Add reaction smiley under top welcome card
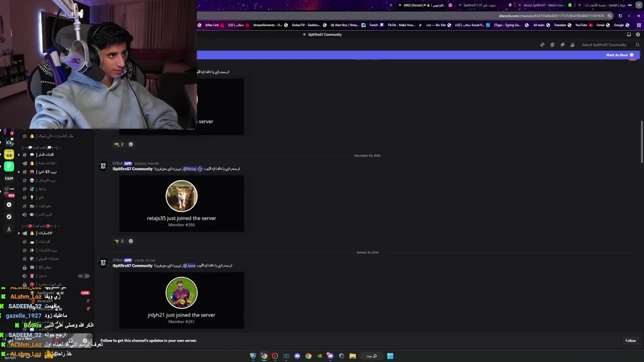 click(x=131, y=144)
